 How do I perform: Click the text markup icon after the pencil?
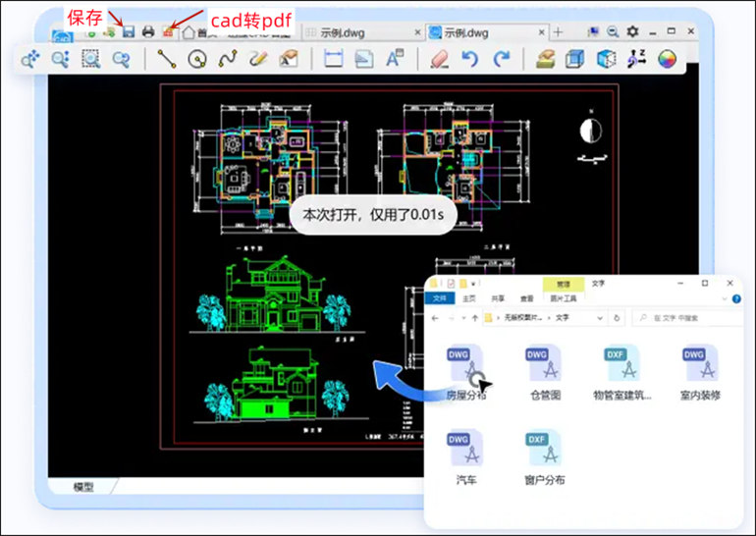(289, 59)
